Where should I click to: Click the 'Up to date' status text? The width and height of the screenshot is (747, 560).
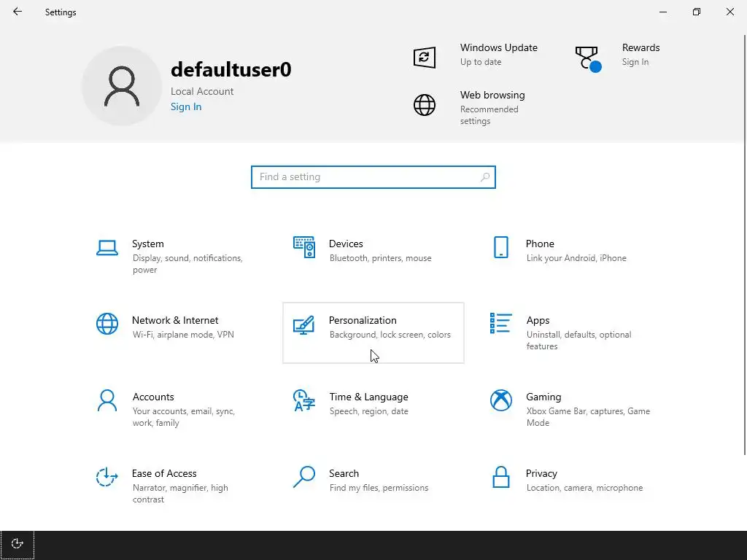coord(481,62)
